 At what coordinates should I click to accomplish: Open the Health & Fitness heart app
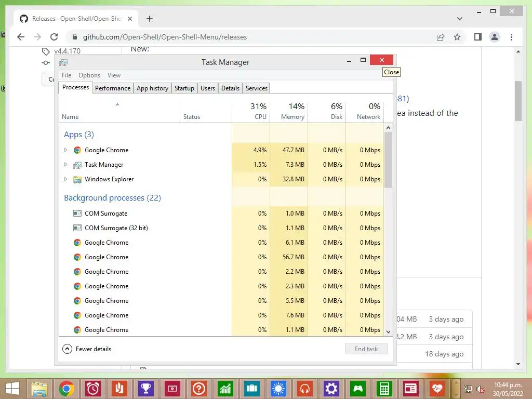[437, 389]
